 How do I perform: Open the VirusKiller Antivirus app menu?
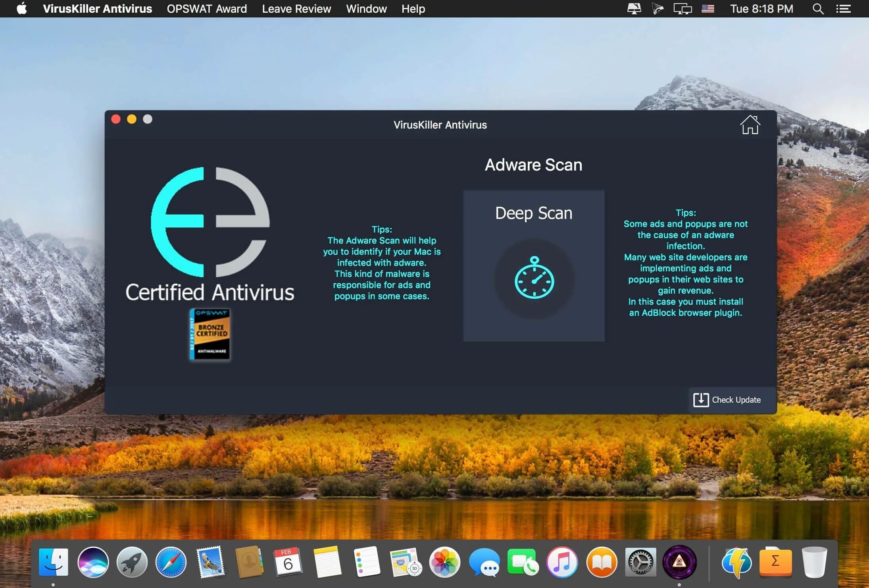click(x=97, y=9)
